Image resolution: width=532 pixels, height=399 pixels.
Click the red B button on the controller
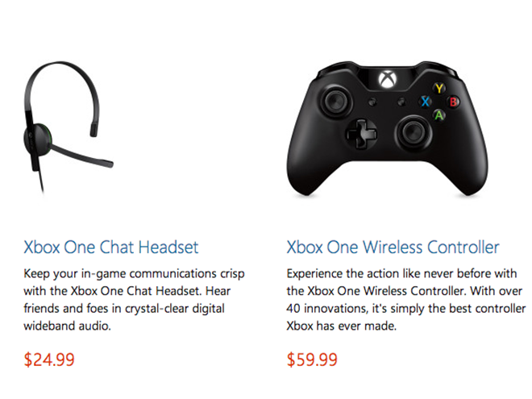tap(453, 102)
